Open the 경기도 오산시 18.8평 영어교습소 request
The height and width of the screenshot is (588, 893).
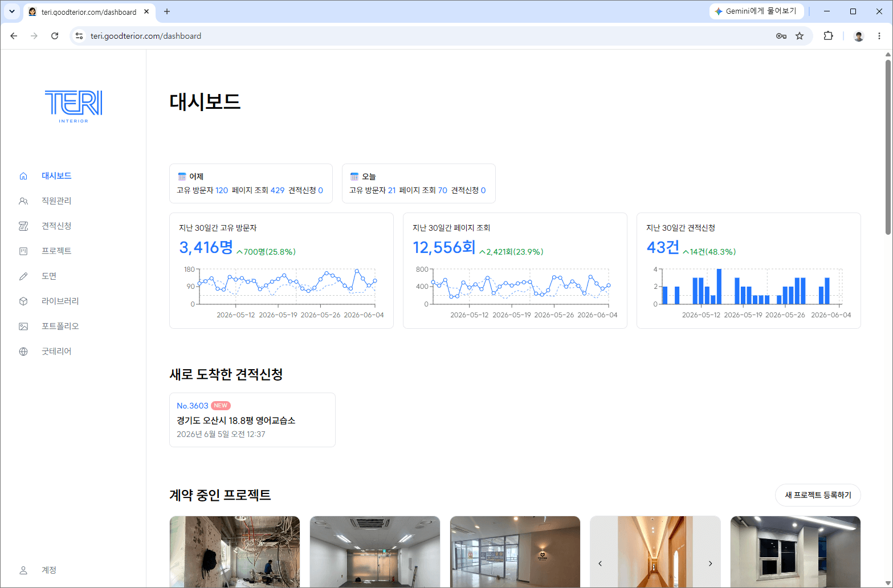[236, 420]
